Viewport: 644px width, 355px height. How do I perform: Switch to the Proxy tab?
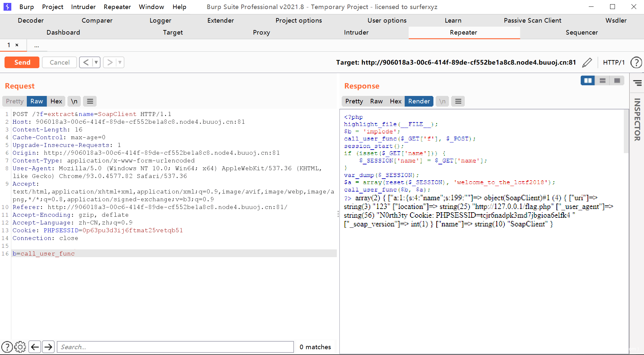pos(261,32)
